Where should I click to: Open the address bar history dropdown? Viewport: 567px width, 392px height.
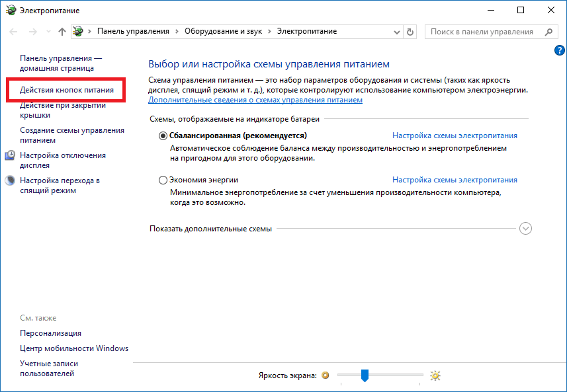click(x=397, y=32)
